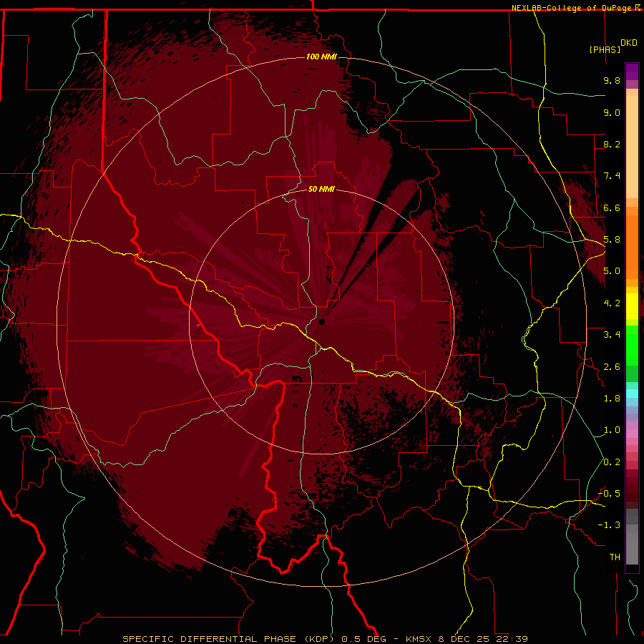Click the cyan segment of color bar

632,394
